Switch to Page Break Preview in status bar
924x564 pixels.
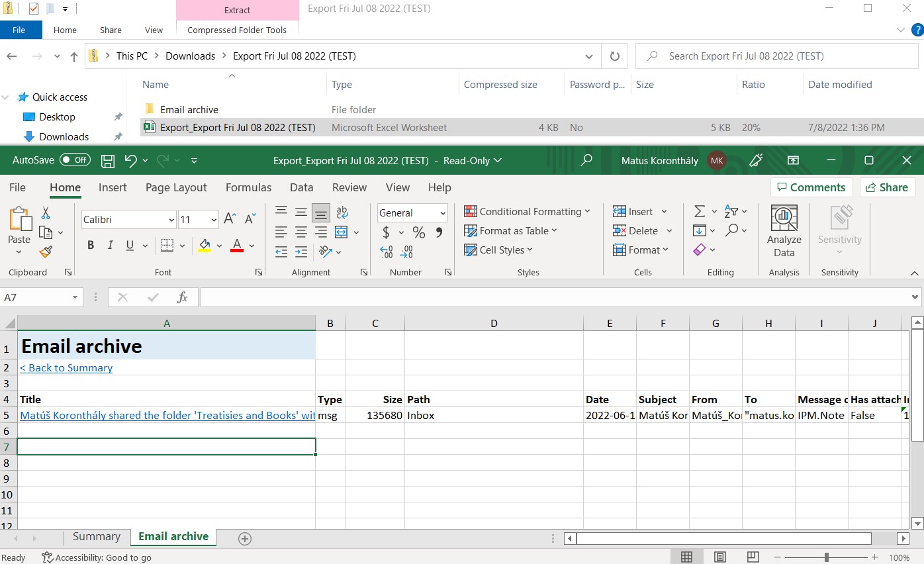pyautogui.click(x=753, y=557)
